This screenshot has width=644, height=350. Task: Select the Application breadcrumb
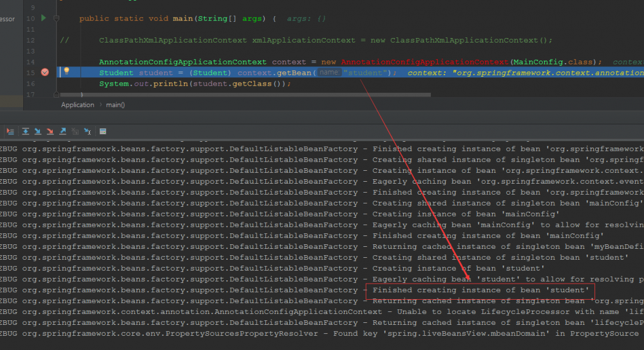pos(78,105)
